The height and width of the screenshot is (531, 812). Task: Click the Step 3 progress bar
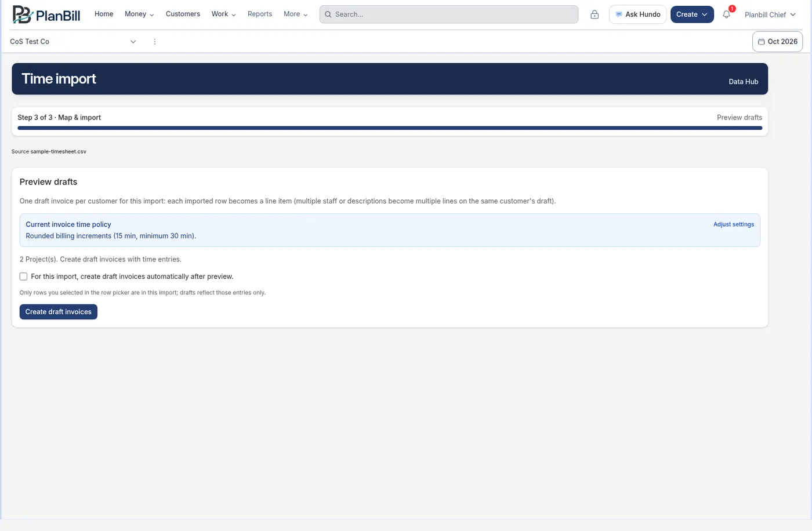point(390,128)
